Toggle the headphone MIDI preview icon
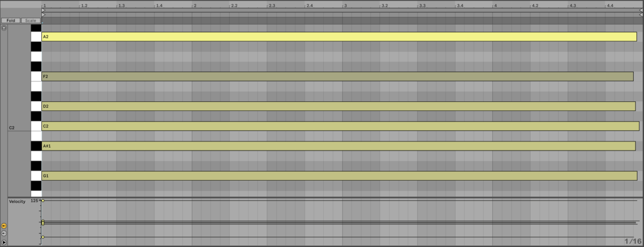The image size is (644, 247). click(4, 28)
